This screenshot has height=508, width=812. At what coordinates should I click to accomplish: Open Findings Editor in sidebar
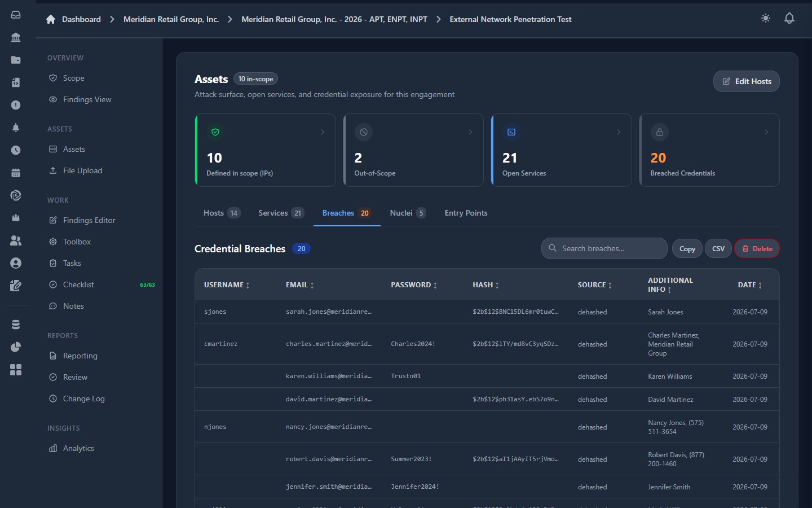pyautogui.click(x=101, y=220)
